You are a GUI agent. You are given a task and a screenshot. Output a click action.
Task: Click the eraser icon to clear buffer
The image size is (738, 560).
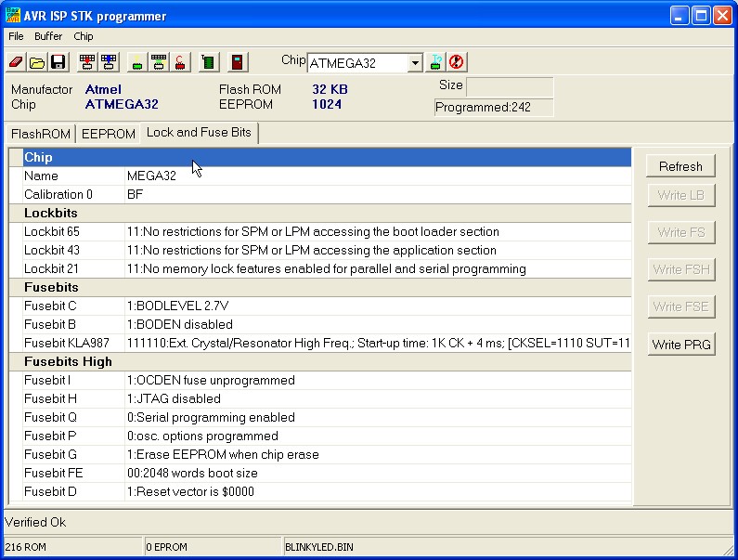[16, 62]
